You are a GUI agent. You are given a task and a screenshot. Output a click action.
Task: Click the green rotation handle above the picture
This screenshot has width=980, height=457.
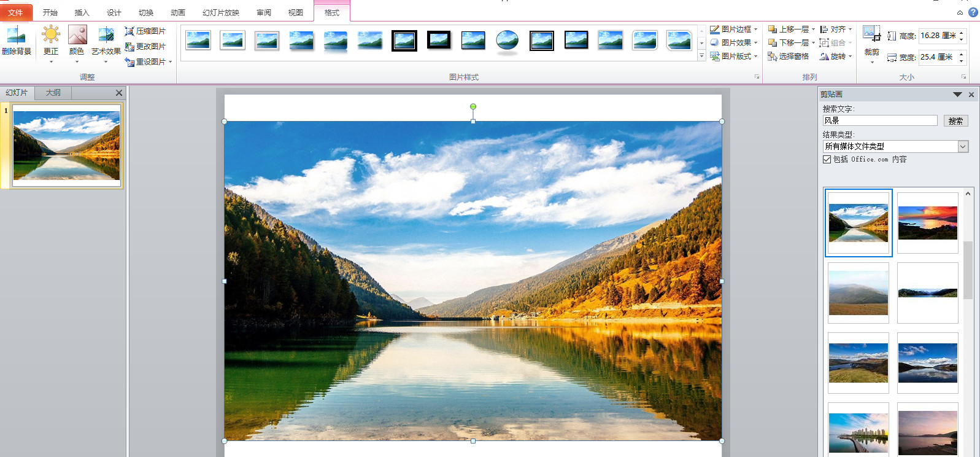coord(473,106)
